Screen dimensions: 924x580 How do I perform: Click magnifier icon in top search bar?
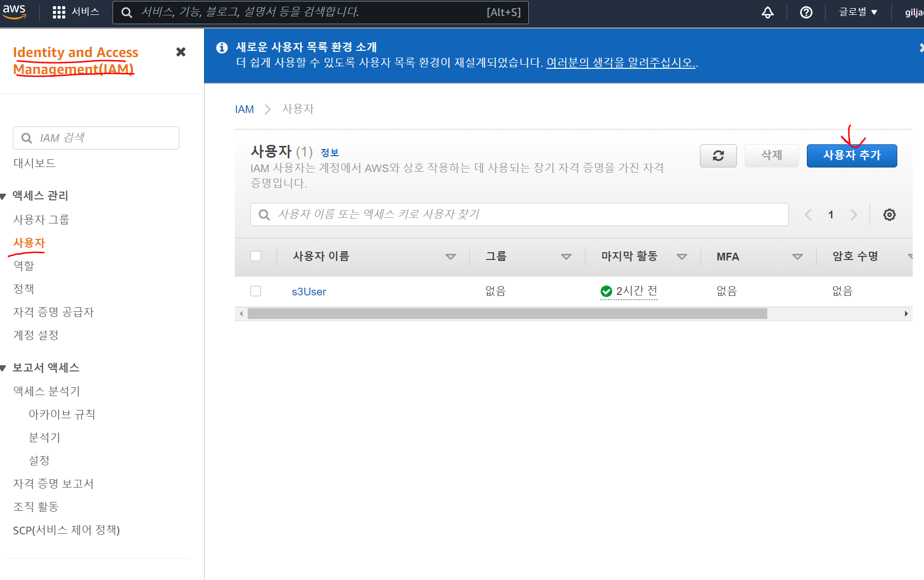click(127, 12)
